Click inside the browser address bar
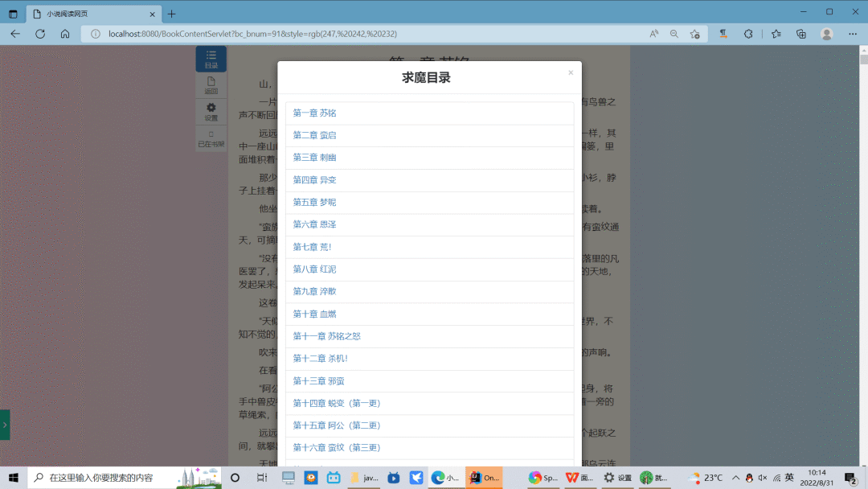Screen dimensions: 868x489 (321, 34)
